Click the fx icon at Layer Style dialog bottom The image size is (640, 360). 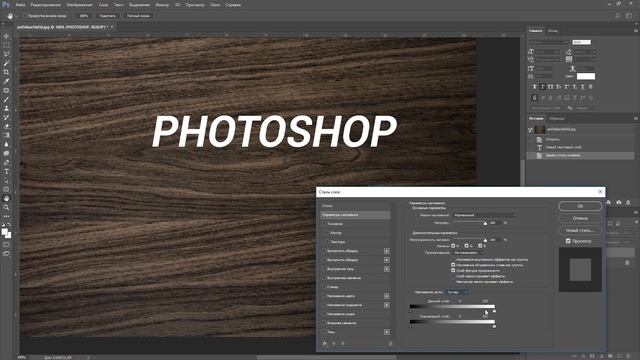(x=325, y=344)
